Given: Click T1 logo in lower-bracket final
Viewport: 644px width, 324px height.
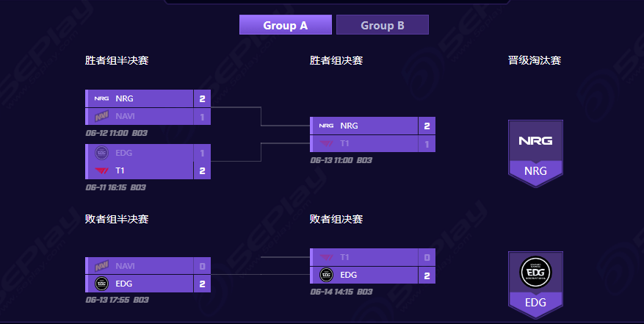Looking at the screenshot, I should tap(326, 257).
